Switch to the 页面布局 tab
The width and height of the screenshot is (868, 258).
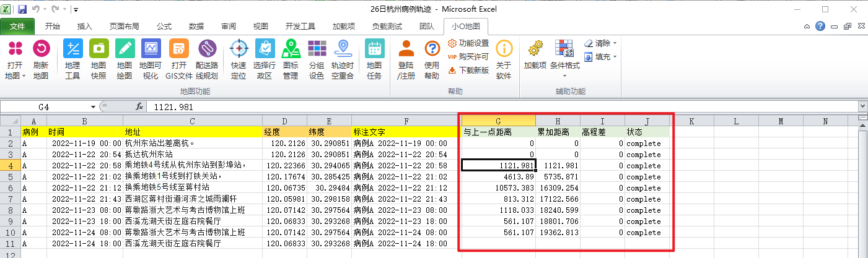pyautogui.click(x=125, y=27)
